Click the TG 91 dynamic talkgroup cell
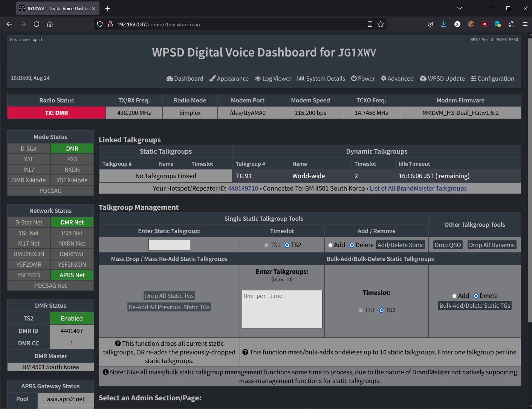The image size is (532, 409). pyautogui.click(x=261, y=176)
